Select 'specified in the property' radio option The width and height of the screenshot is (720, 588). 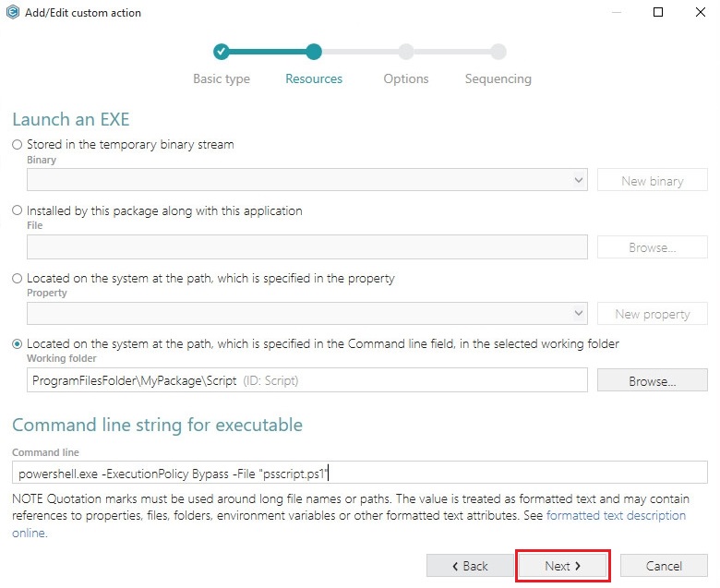(x=17, y=278)
